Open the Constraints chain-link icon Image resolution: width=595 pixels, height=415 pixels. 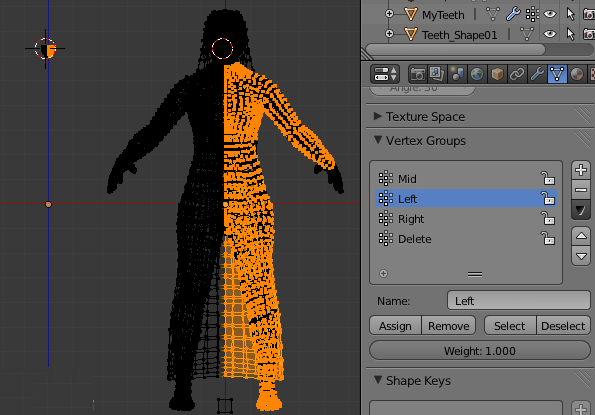(x=517, y=74)
